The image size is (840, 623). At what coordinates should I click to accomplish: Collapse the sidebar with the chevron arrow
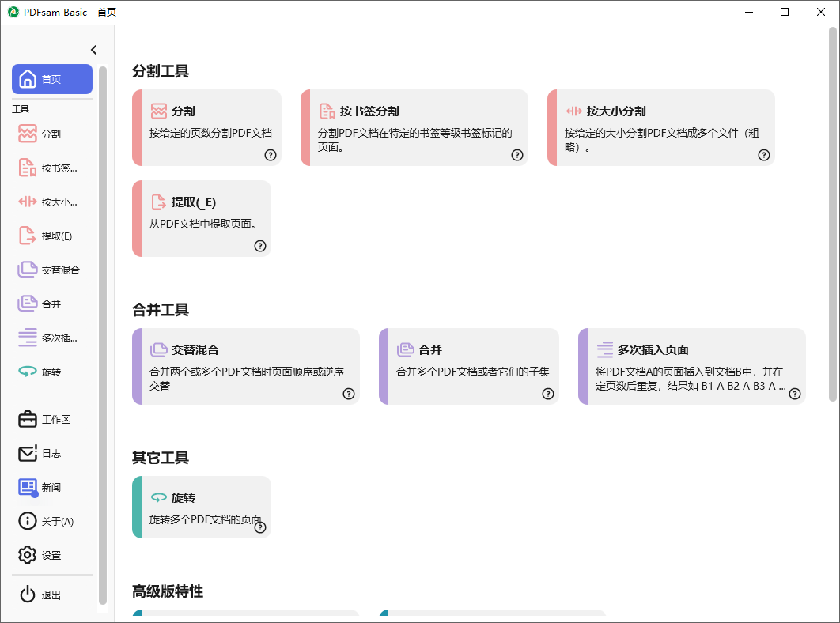click(x=93, y=50)
